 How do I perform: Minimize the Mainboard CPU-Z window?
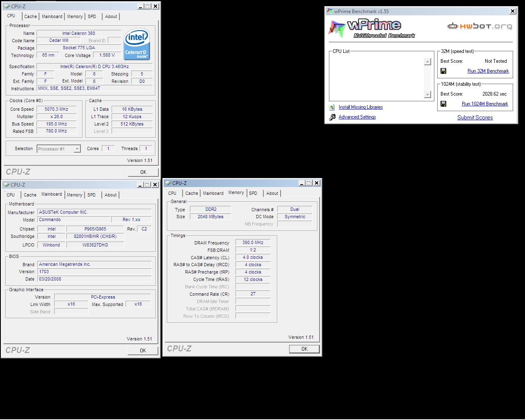tap(140, 185)
